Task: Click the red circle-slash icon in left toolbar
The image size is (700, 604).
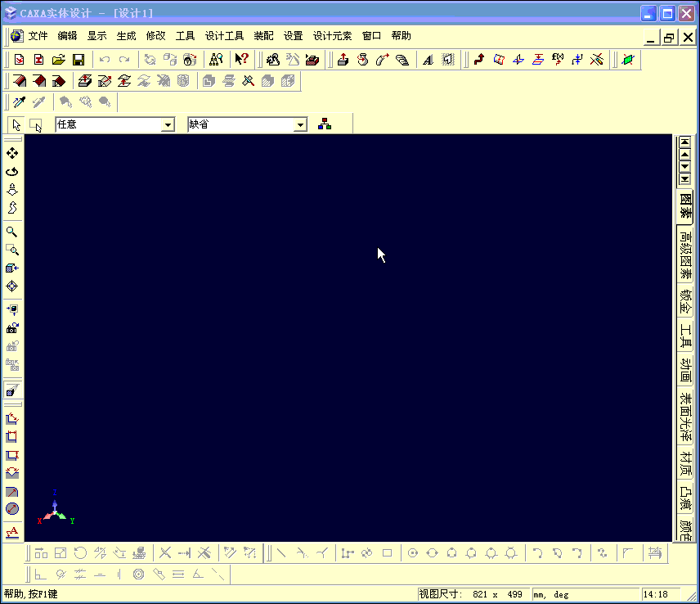Action: click(x=12, y=509)
